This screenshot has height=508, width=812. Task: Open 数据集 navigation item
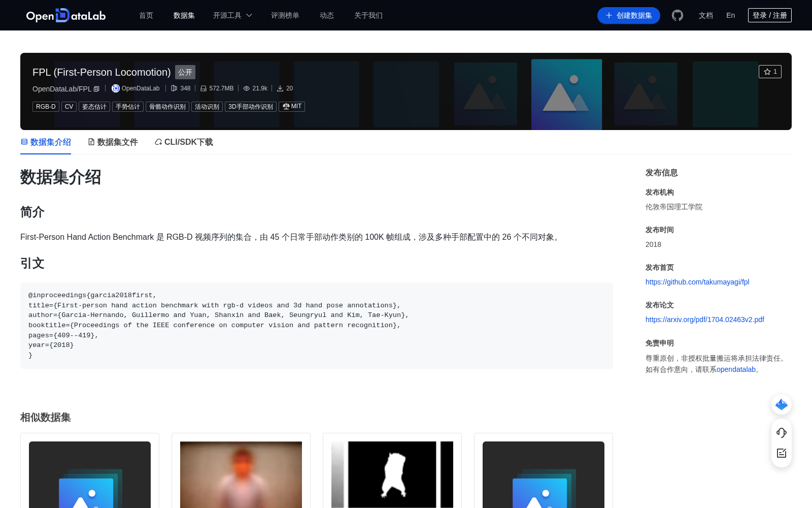[184, 15]
